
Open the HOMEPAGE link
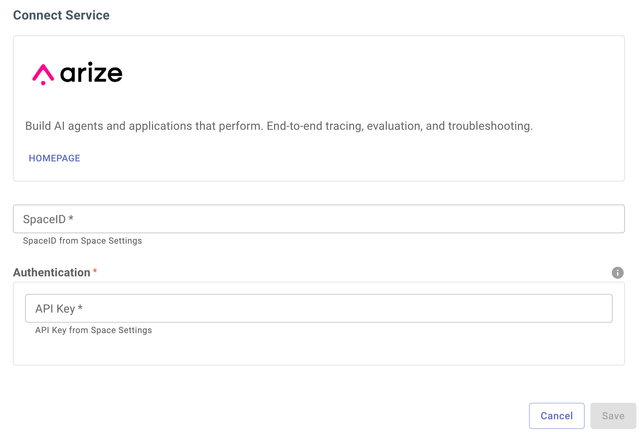(x=54, y=158)
